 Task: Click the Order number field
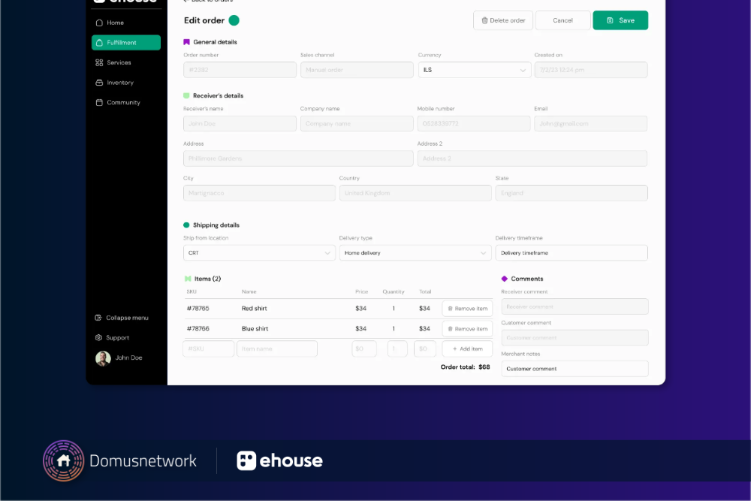[x=239, y=70]
